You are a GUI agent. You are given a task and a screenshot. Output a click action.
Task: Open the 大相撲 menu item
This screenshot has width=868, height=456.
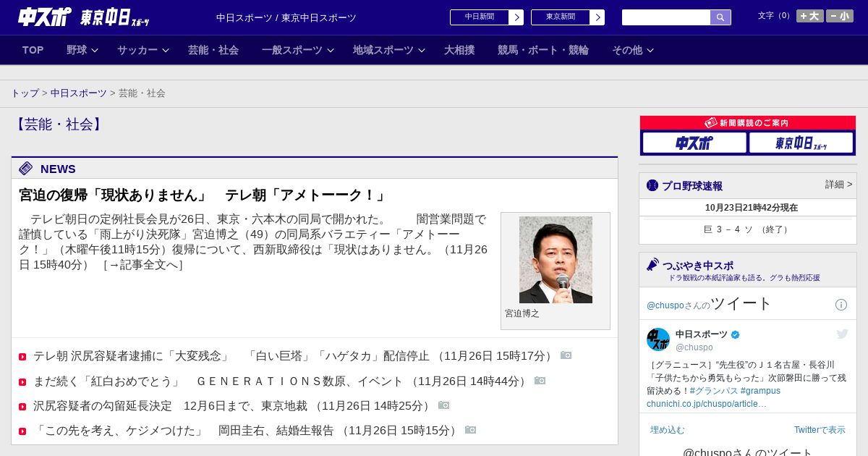pyautogui.click(x=459, y=50)
